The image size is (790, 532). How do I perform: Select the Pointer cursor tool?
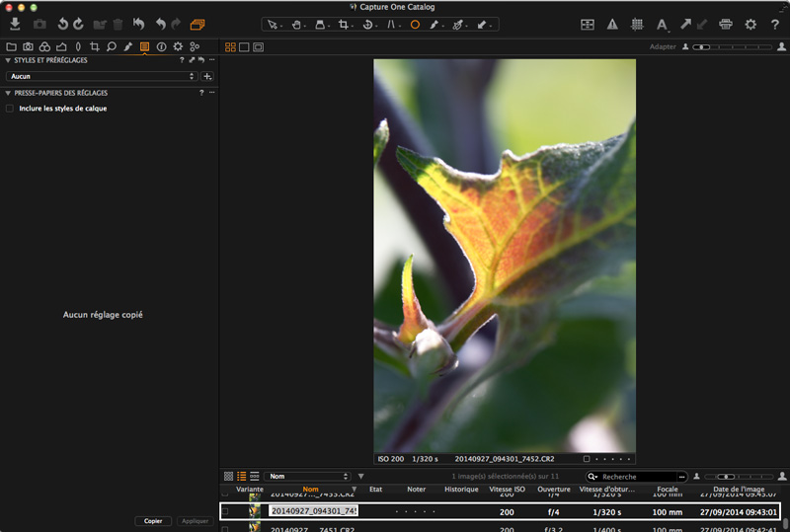pos(273,24)
